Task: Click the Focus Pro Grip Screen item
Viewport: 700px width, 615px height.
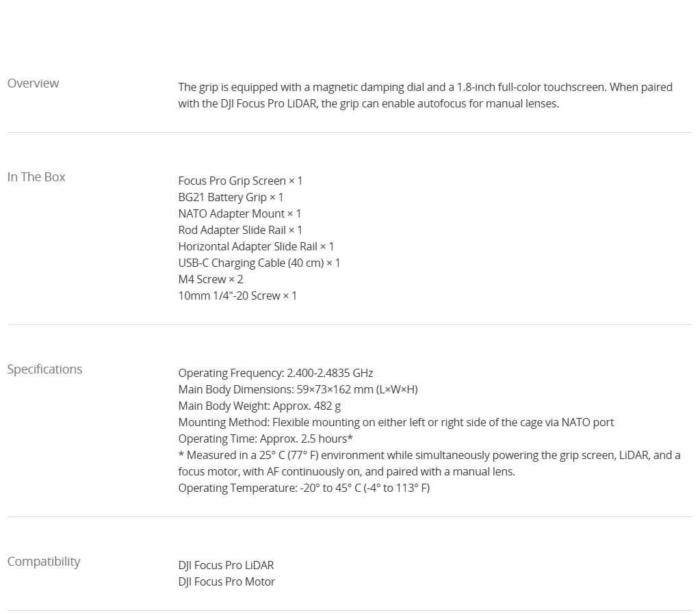Action: pos(240,181)
